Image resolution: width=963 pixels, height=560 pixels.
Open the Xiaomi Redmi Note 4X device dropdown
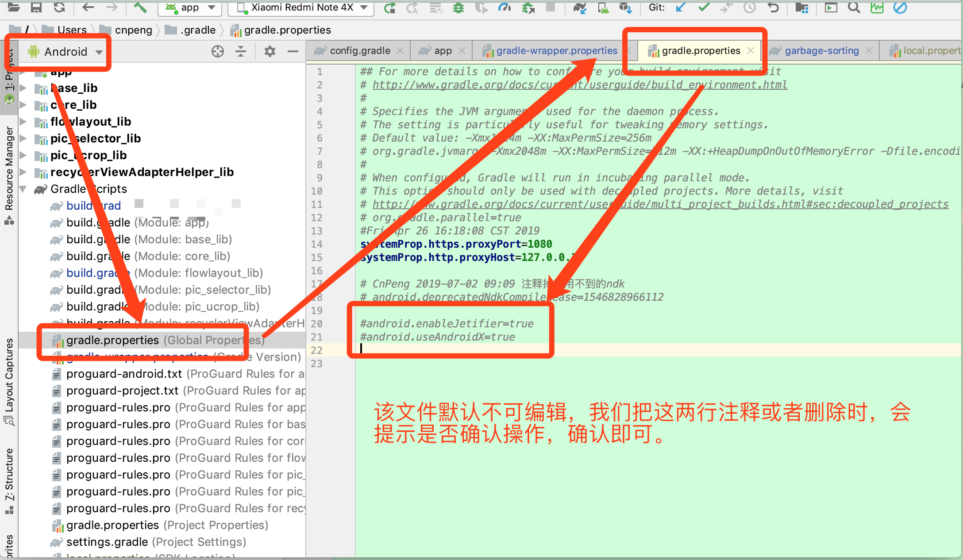pos(302,8)
